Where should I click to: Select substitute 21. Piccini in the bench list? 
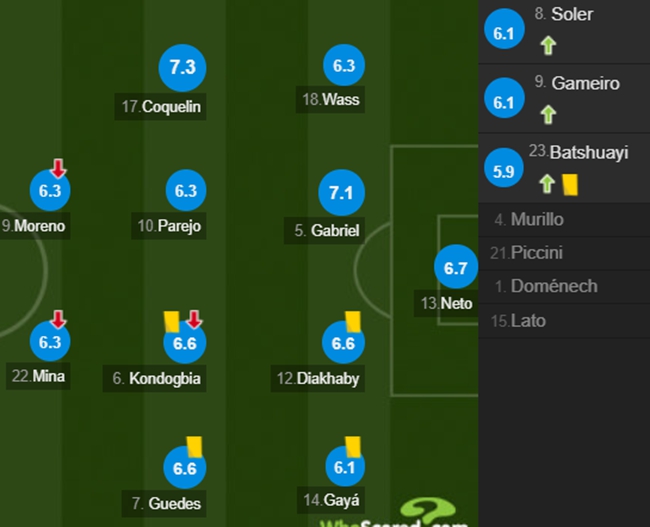pos(564,253)
